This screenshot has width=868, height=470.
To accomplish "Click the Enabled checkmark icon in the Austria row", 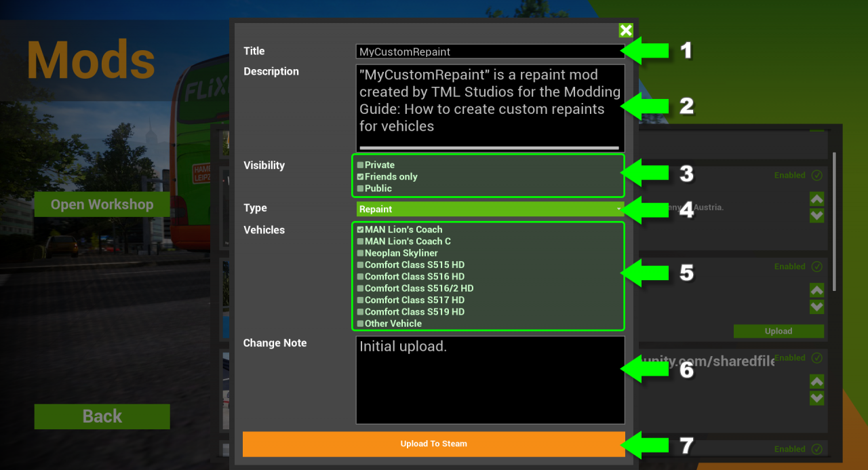I will coord(816,176).
